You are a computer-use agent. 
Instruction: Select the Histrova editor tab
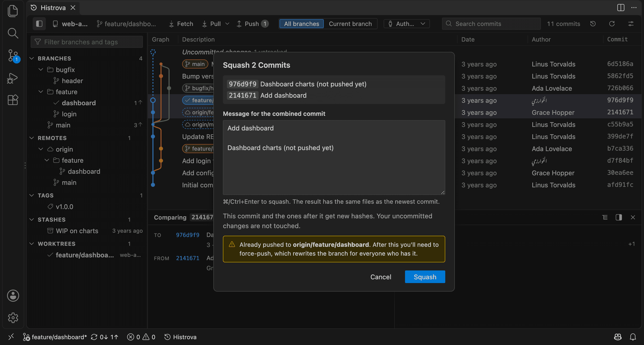point(53,8)
